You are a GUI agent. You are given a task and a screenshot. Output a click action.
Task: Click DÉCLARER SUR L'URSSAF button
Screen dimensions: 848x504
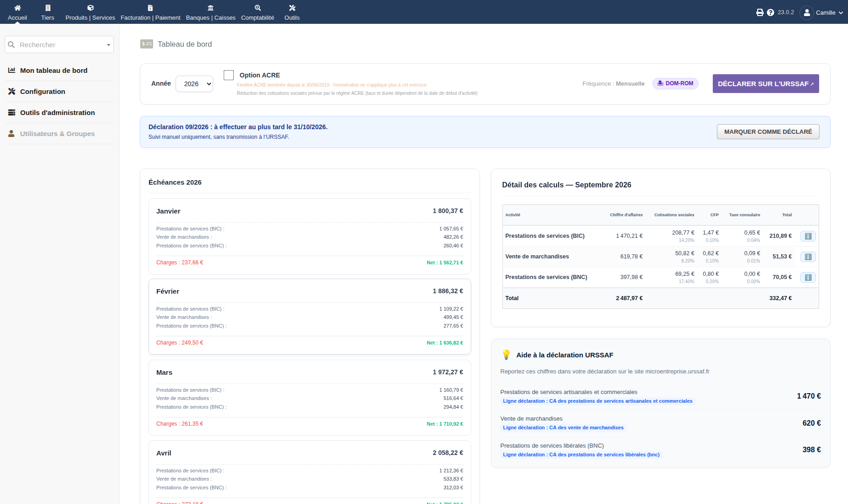(x=765, y=84)
